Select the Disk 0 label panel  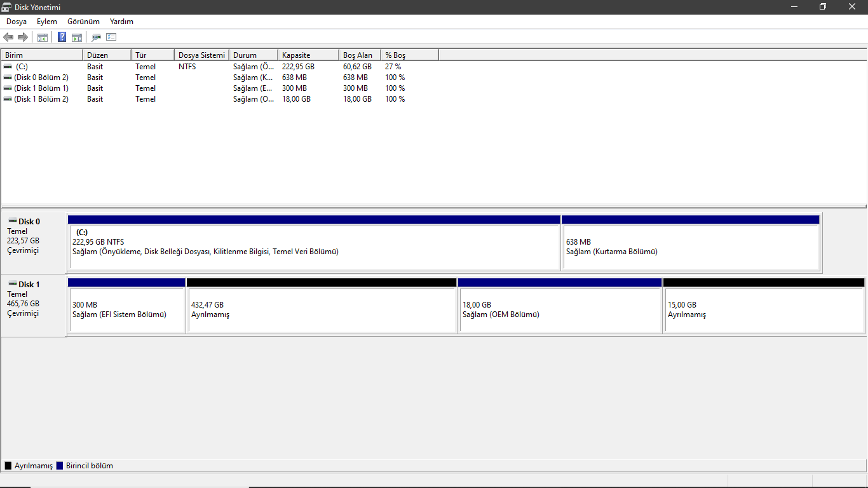click(x=34, y=243)
